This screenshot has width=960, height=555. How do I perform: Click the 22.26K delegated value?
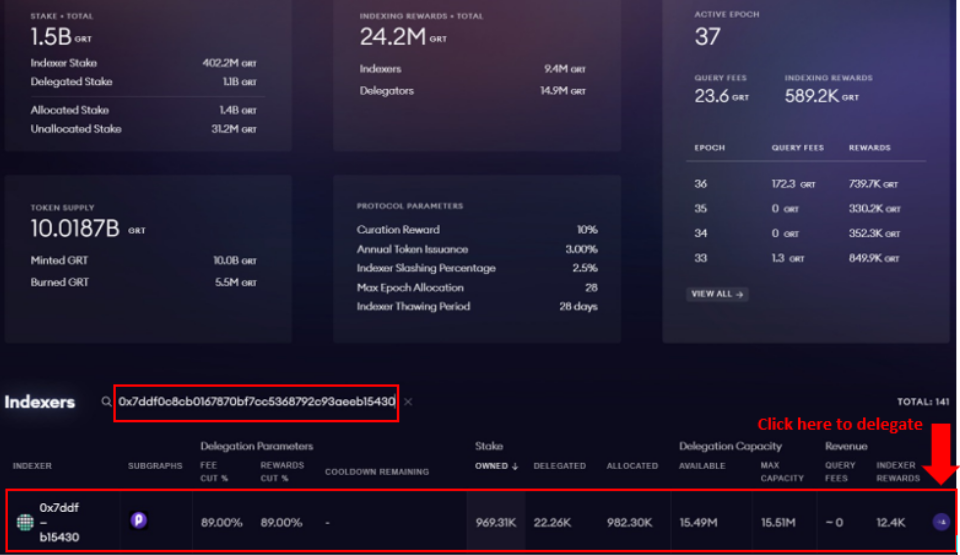[x=552, y=523]
